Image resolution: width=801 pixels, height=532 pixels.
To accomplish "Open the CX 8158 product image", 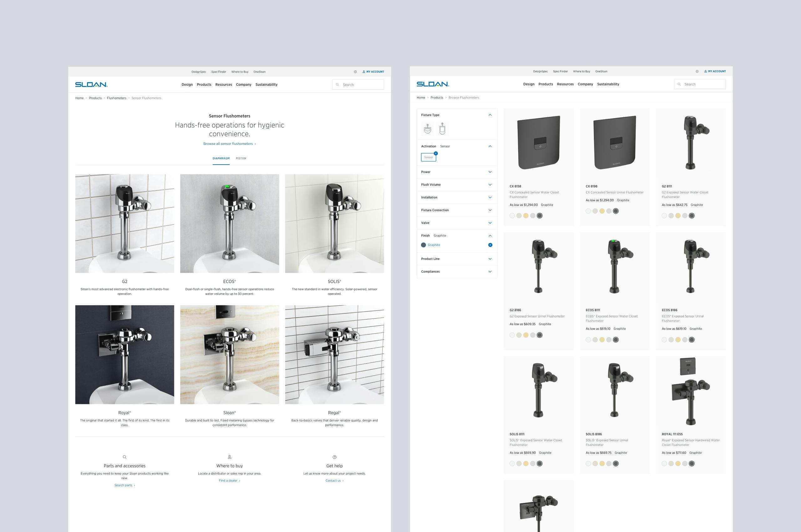I will pos(539,142).
